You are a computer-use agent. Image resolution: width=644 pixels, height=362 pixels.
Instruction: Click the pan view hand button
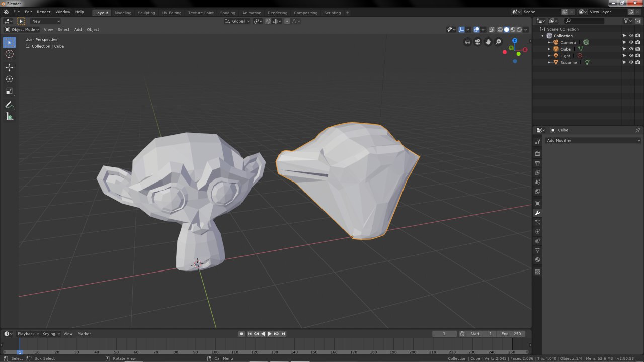pos(488,42)
